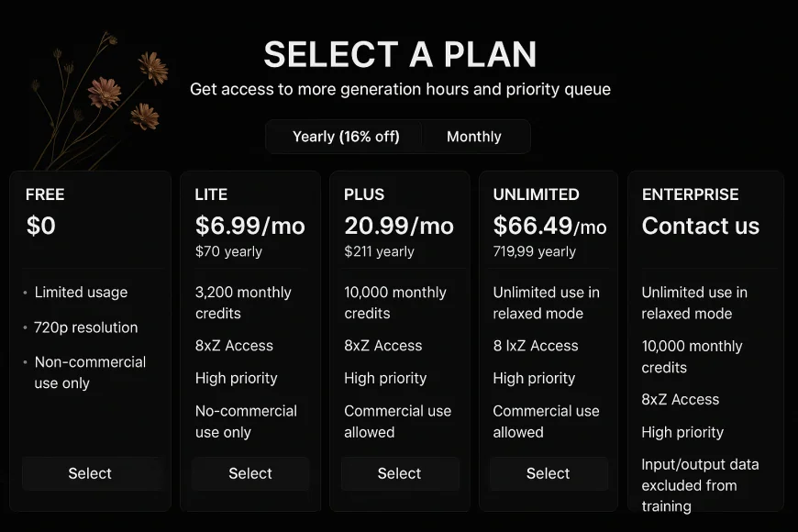Click the $6.99/mo Lite price
Screen dimensions: 798x532
(249, 226)
